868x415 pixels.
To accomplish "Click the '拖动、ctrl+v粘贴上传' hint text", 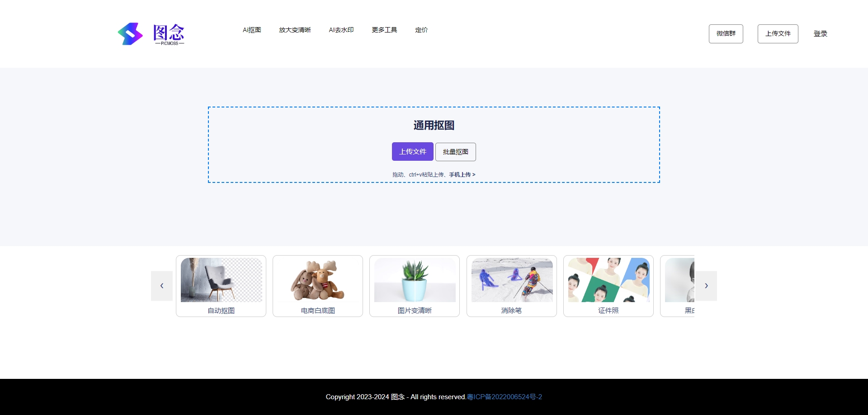I will (418, 175).
